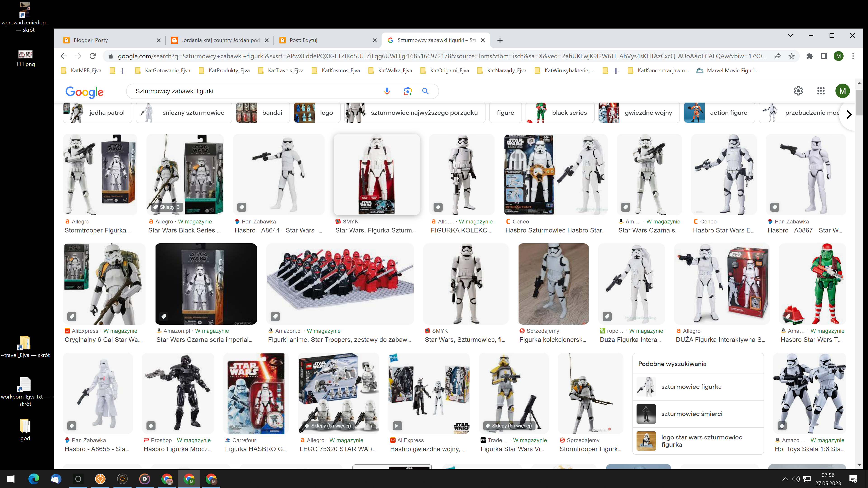Open Chrome side panel

[824, 56]
